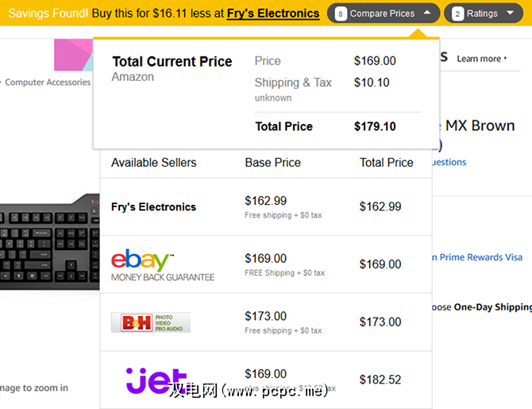
Task: Click Jet's total price $182.52
Action: 380,380
